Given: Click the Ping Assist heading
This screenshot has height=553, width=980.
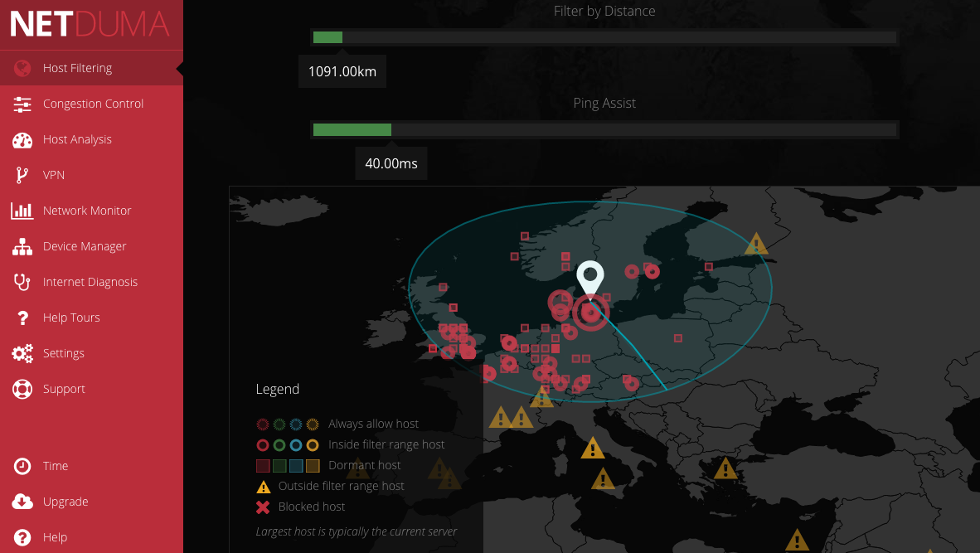Looking at the screenshot, I should tap(604, 103).
